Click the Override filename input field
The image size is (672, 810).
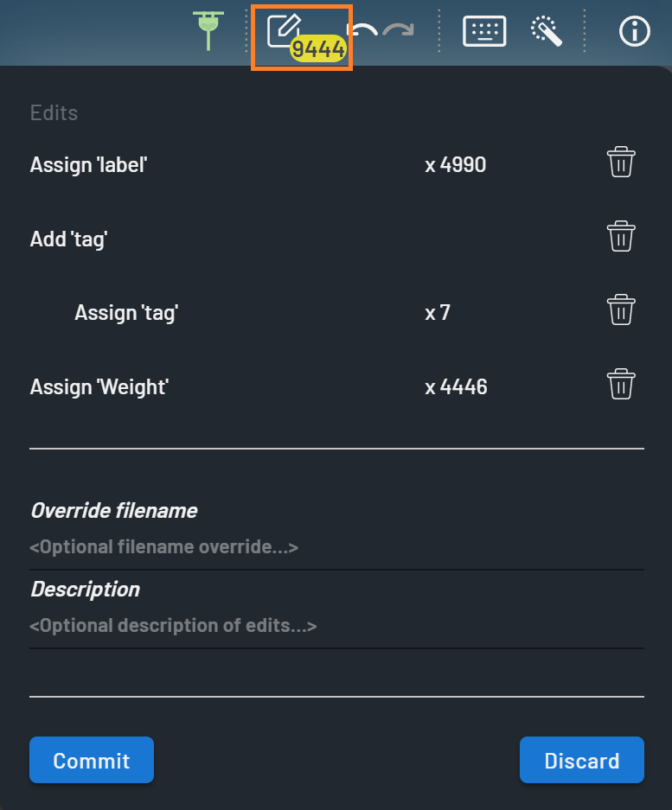coord(336,547)
